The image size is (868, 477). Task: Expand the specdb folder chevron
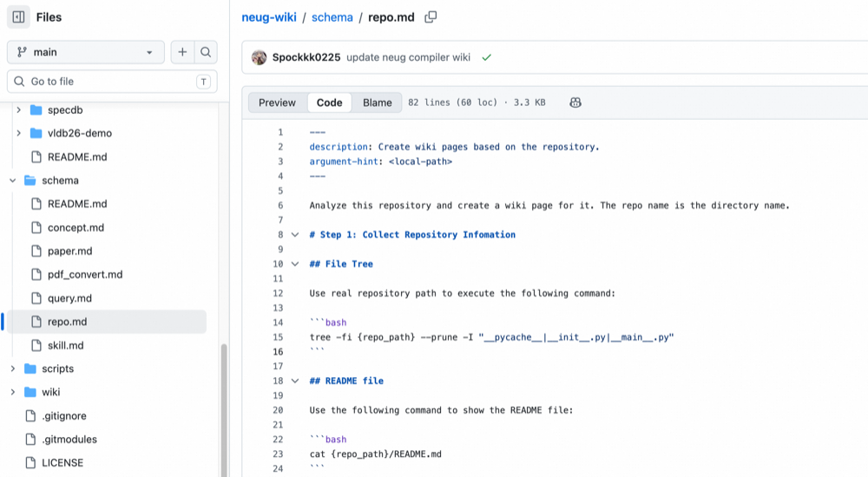click(19, 109)
